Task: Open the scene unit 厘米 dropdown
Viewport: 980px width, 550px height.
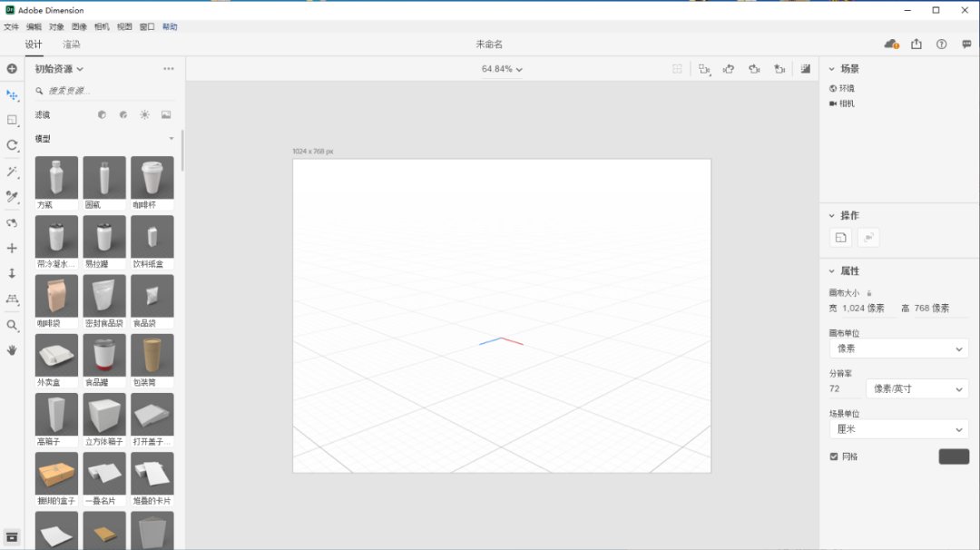Action: tap(898, 429)
